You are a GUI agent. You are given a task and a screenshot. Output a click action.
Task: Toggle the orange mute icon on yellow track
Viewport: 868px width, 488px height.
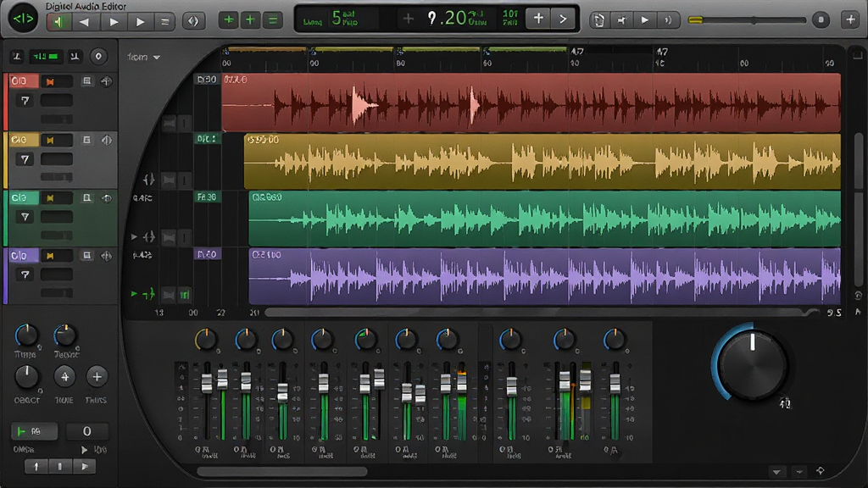(x=50, y=141)
